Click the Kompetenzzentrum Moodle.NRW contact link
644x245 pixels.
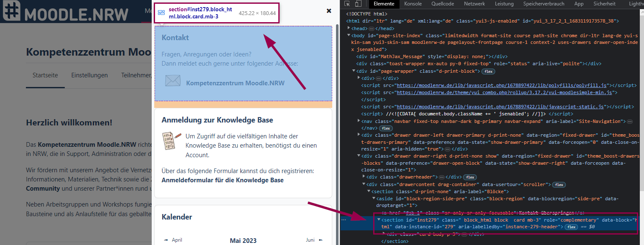point(235,83)
